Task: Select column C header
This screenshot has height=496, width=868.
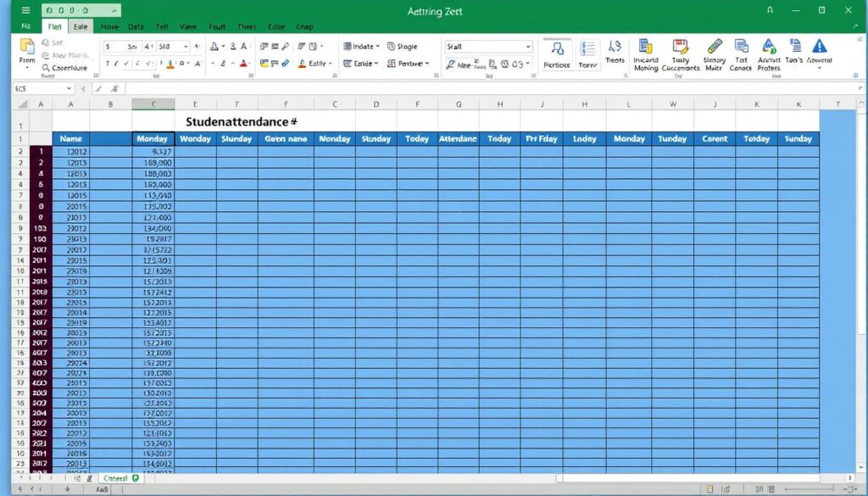Action: (x=153, y=104)
